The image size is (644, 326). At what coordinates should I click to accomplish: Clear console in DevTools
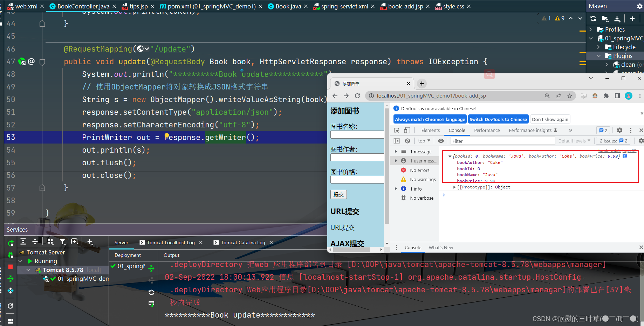(407, 141)
